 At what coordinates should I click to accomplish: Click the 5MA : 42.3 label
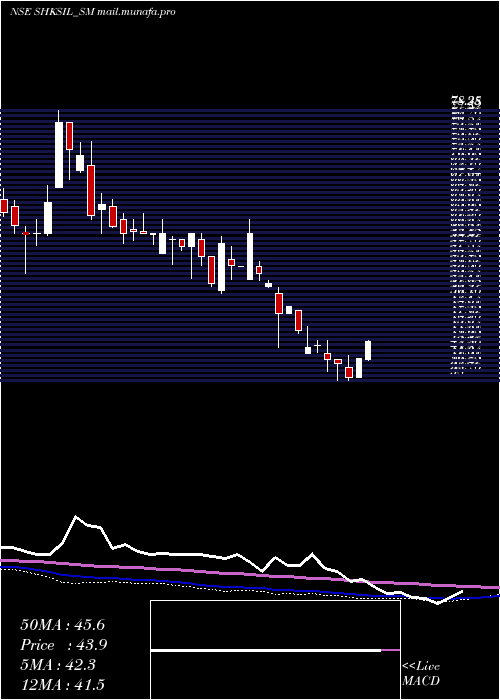pos(58,665)
